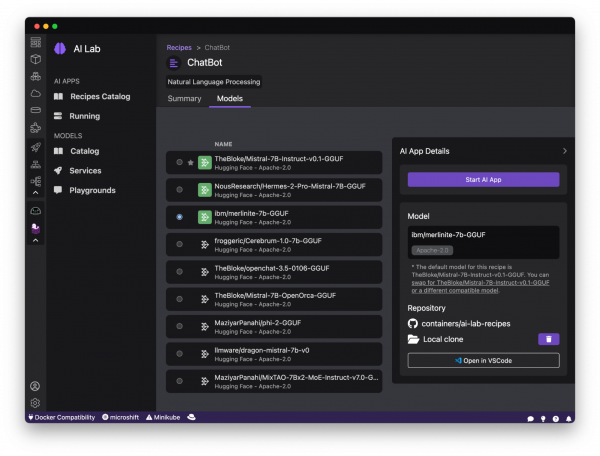Image resolution: width=600 pixels, height=456 pixels.
Task: Click the Local clone folder entry
Action: point(435,339)
